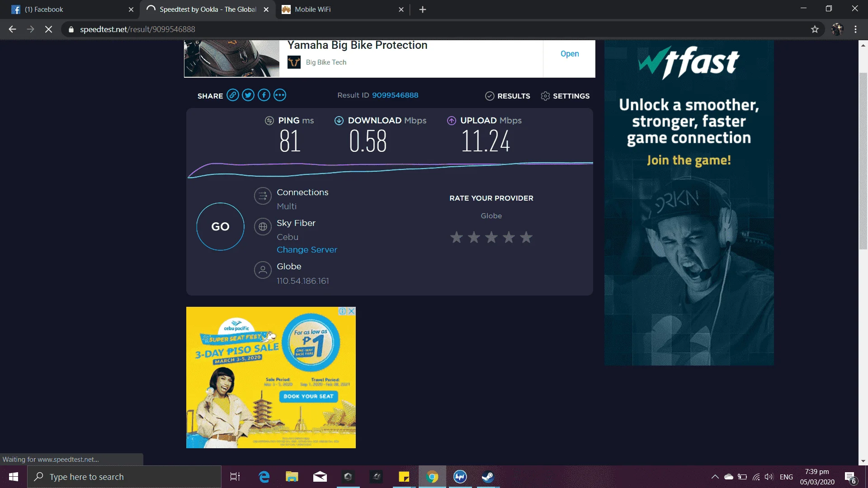Image resolution: width=868 pixels, height=488 pixels.
Task: Close the Mobile WiFi tab
Action: click(401, 9)
